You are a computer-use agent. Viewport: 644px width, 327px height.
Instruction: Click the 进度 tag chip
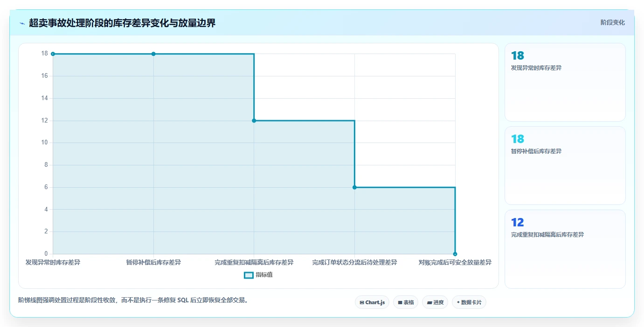click(x=435, y=302)
